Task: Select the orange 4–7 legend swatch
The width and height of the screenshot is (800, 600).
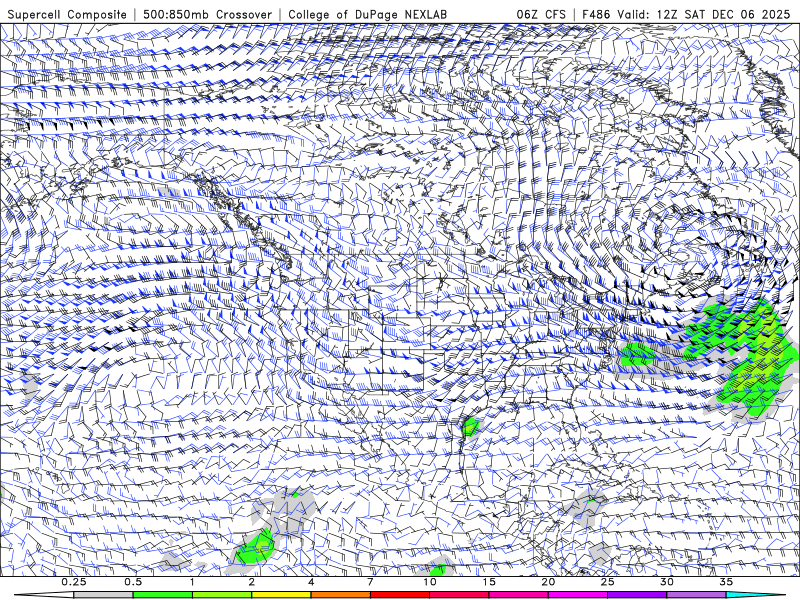Action: [x=340, y=595]
